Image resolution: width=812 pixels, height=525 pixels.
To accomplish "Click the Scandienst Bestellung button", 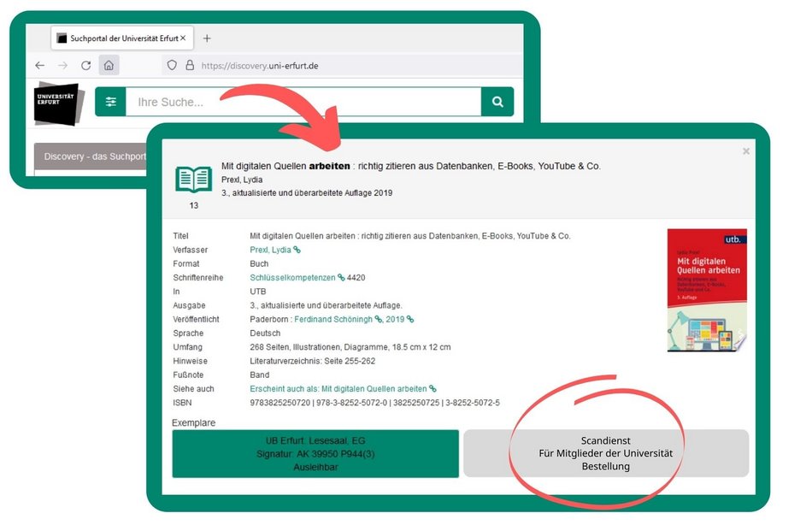I will [605, 453].
